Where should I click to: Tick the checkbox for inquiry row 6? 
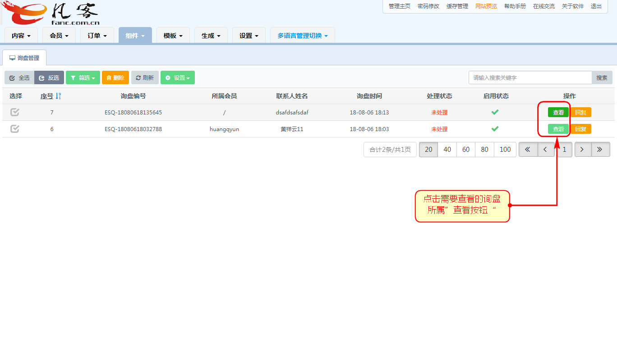(x=15, y=129)
